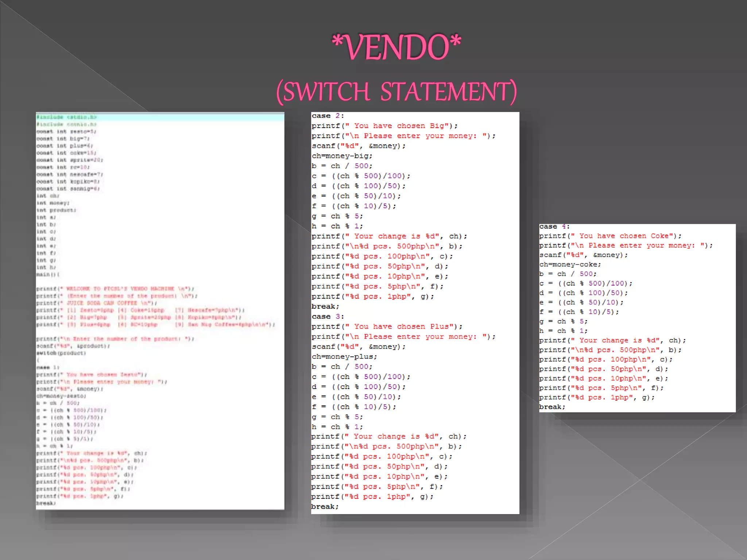This screenshot has width=747, height=560.
Task: Click the 'main(){' line
Action: 48,275
